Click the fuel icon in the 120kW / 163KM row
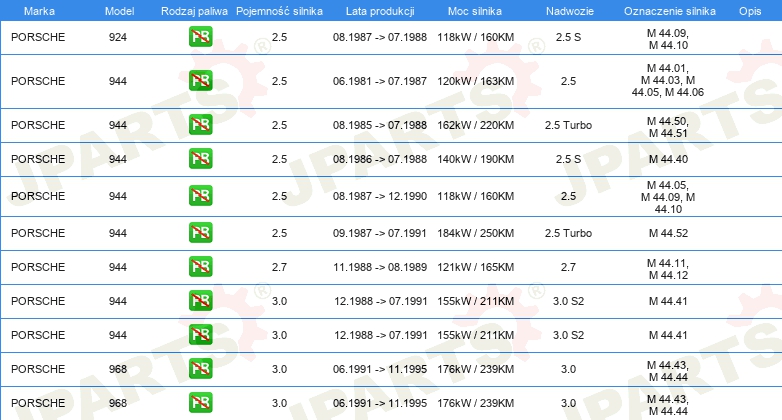The image size is (782, 420). click(200, 81)
